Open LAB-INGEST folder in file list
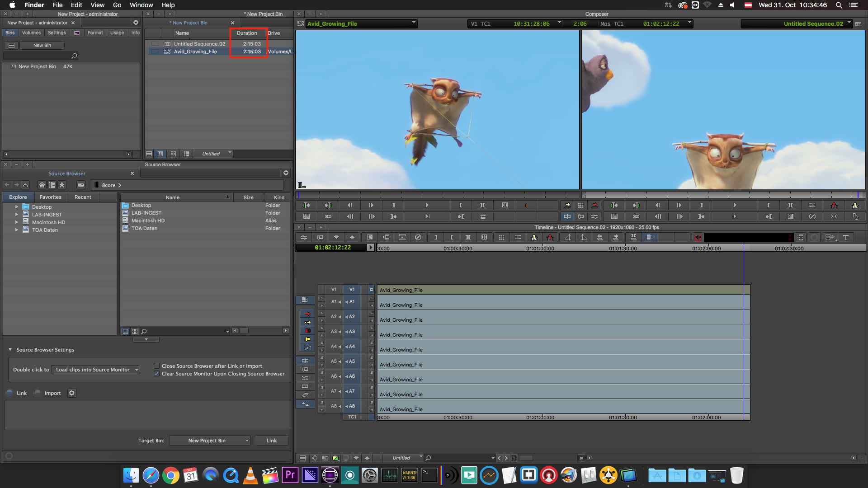Screen dimensions: 868x488 pyautogui.click(x=146, y=213)
